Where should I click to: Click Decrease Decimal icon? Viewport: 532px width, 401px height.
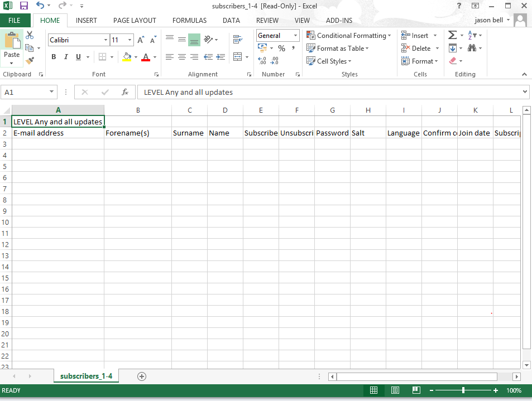(275, 61)
